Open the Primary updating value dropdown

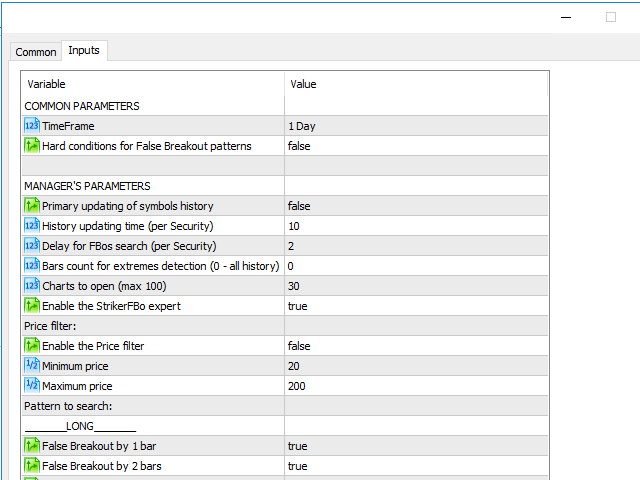pyautogui.click(x=415, y=206)
